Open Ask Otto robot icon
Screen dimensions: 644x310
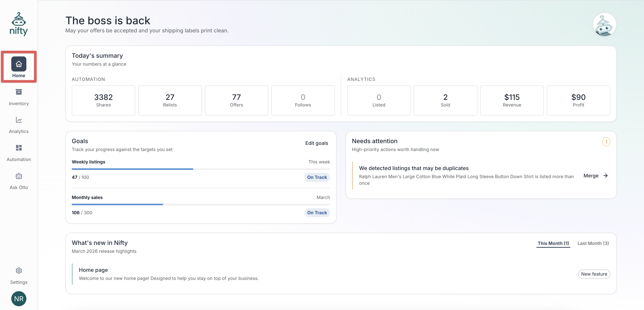tap(19, 176)
